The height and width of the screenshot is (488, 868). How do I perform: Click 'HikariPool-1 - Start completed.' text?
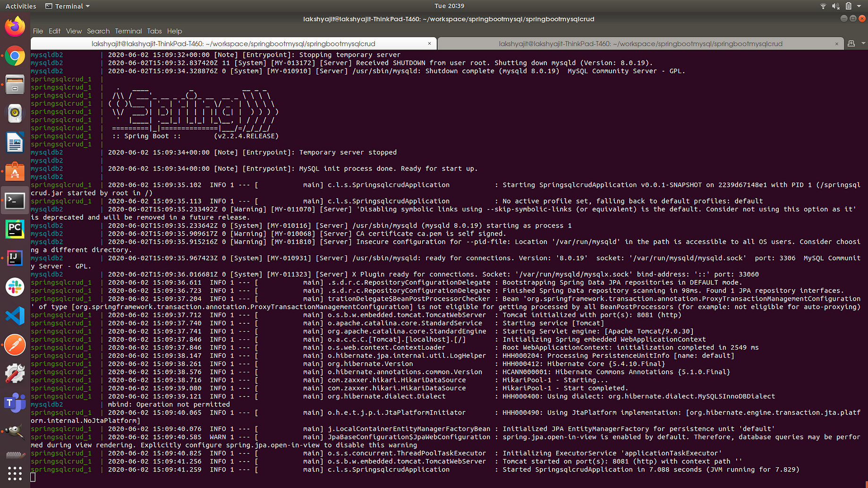click(x=565, y=388)
